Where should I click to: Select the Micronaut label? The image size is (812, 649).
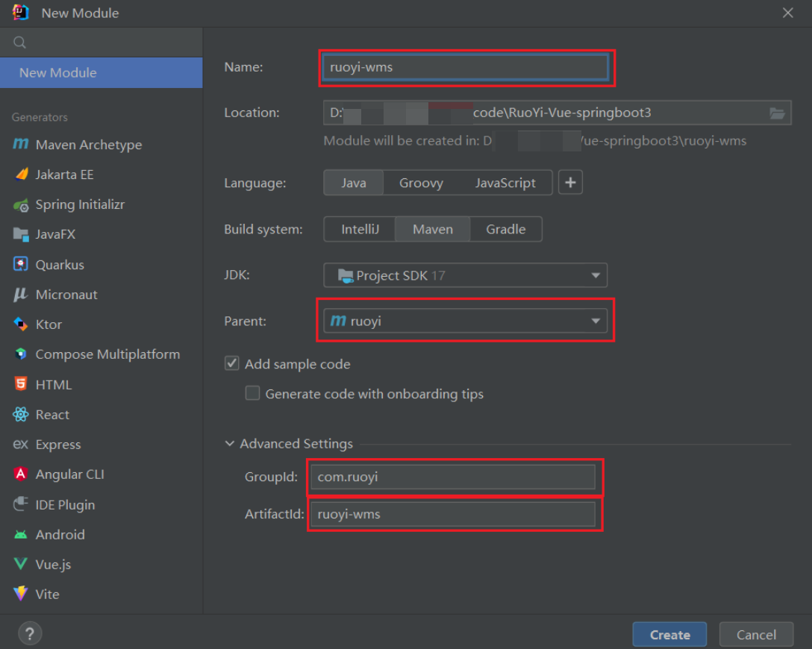tap(66, 295)
